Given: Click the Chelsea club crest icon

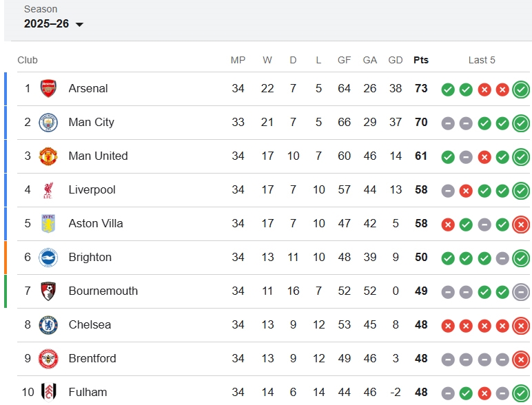Looking at the screenshot, I should click(x=48, y=324).
